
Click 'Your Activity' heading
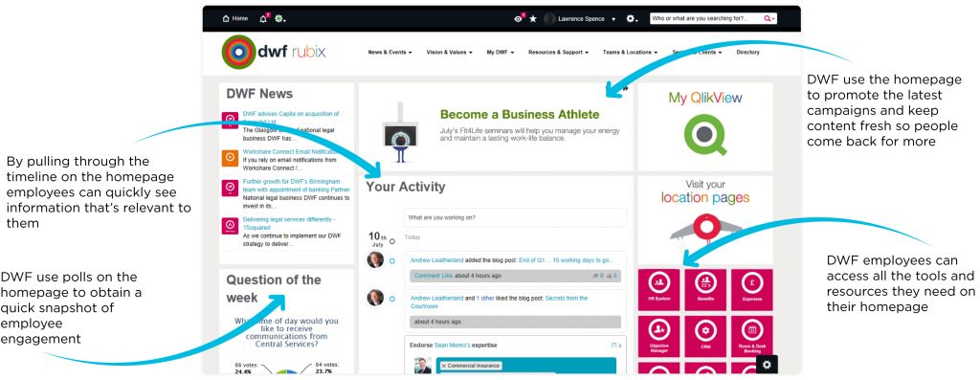point(406,187)
